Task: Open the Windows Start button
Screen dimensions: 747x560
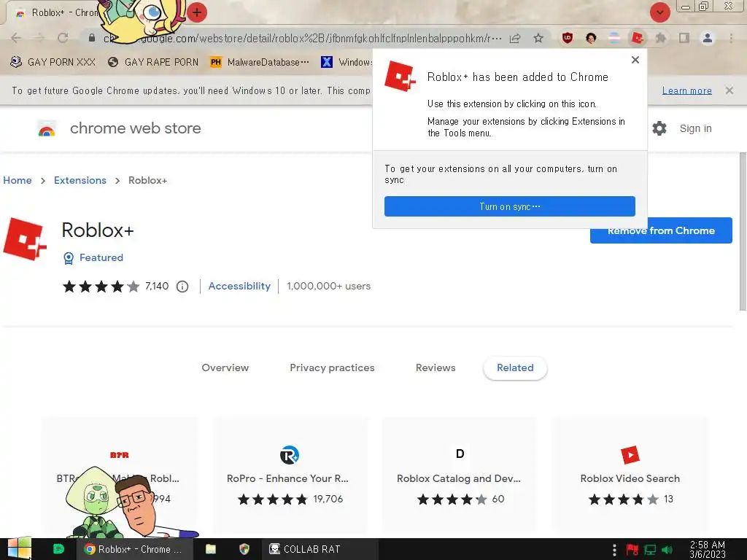Action: pos(19,549)
